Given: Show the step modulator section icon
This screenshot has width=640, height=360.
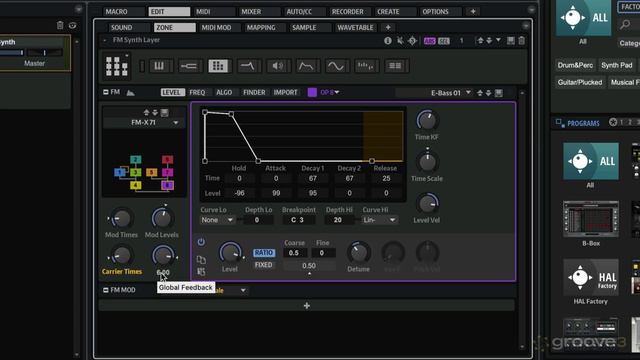Looking at the screenshot, I should [365, 66].
